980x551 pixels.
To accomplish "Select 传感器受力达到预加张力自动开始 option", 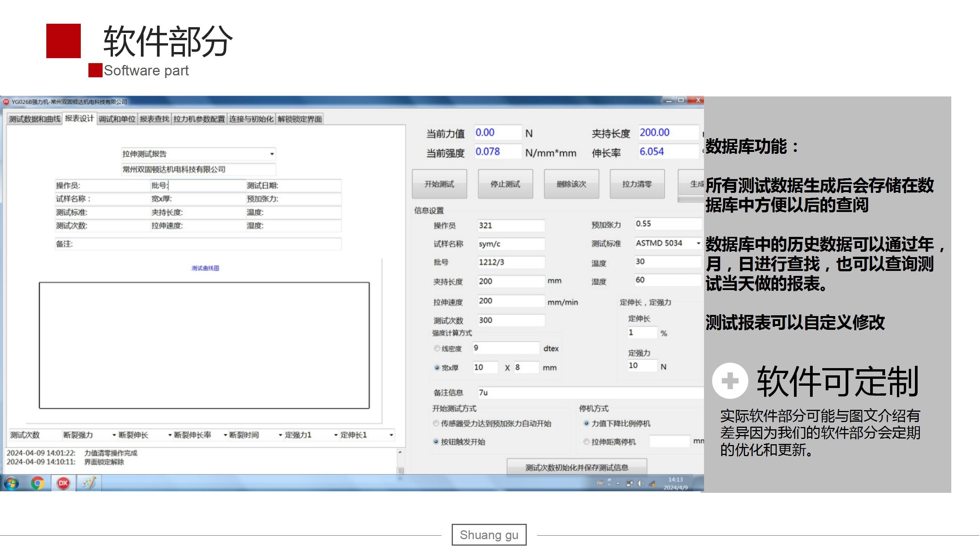I will [x=436, y=423].
